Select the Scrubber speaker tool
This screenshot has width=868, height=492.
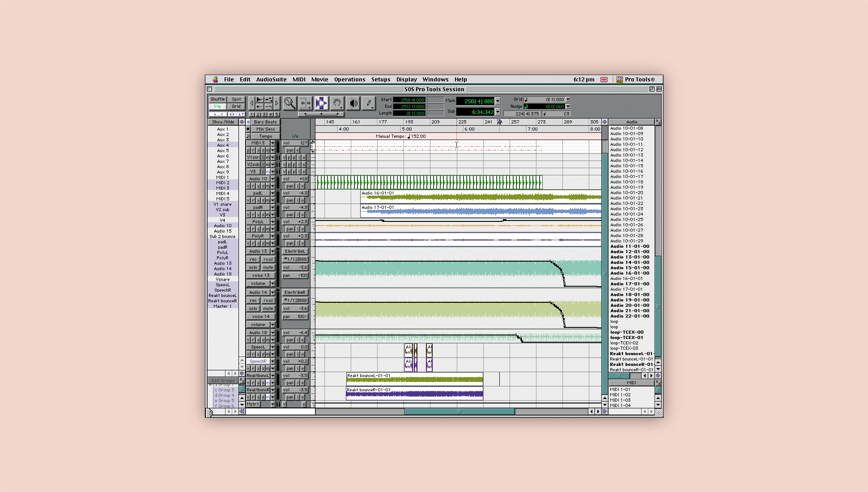point(353,103)
